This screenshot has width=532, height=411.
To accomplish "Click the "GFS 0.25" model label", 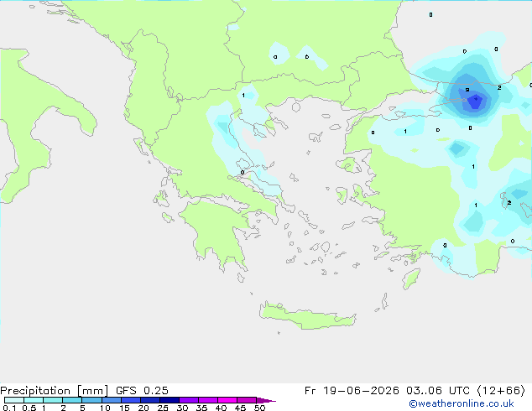I will pyautogui.click(x=142, y=391).
